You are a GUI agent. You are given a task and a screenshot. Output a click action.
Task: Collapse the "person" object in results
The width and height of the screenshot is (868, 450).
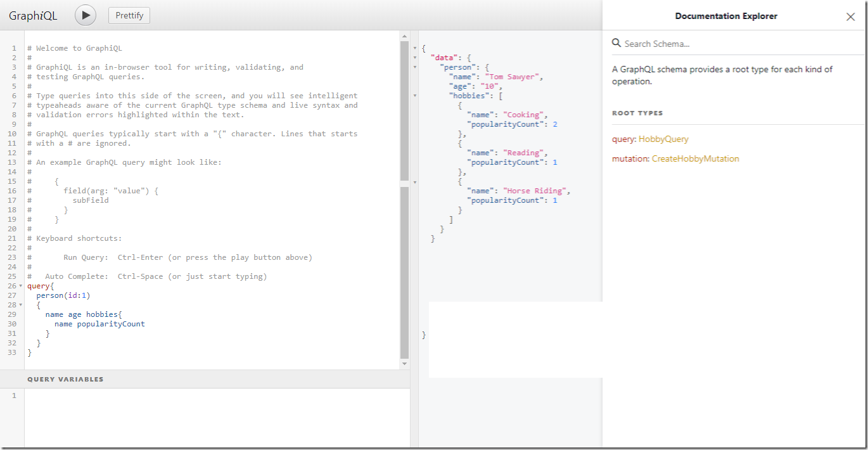(x=415, y=67)
